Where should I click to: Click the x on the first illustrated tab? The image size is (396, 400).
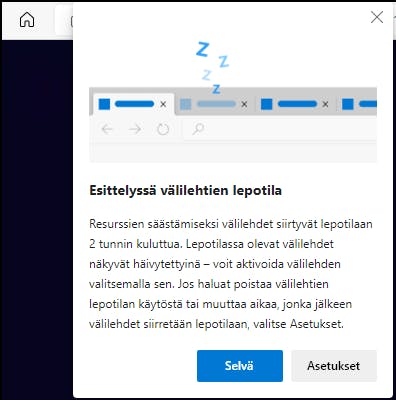point(163,104)
